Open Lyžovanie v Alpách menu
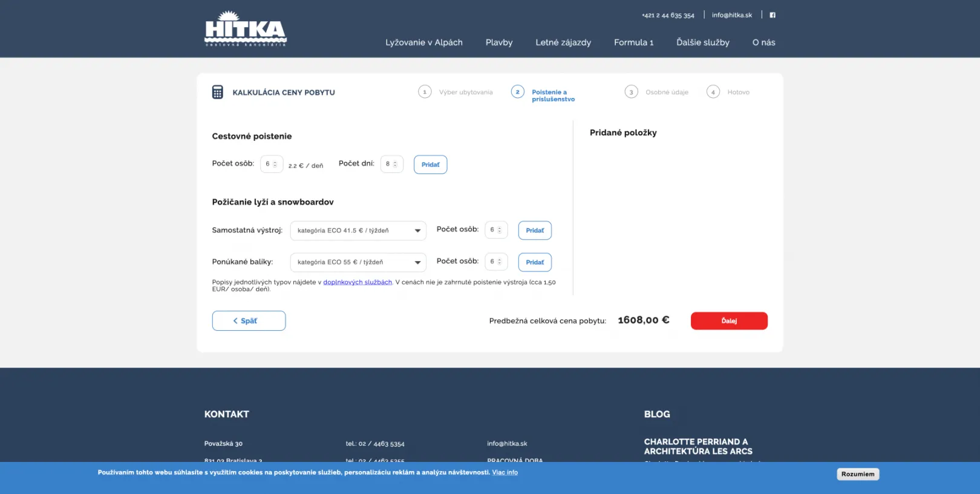The width and height of the screenshot is (980, 494). [x=424, y=42]
